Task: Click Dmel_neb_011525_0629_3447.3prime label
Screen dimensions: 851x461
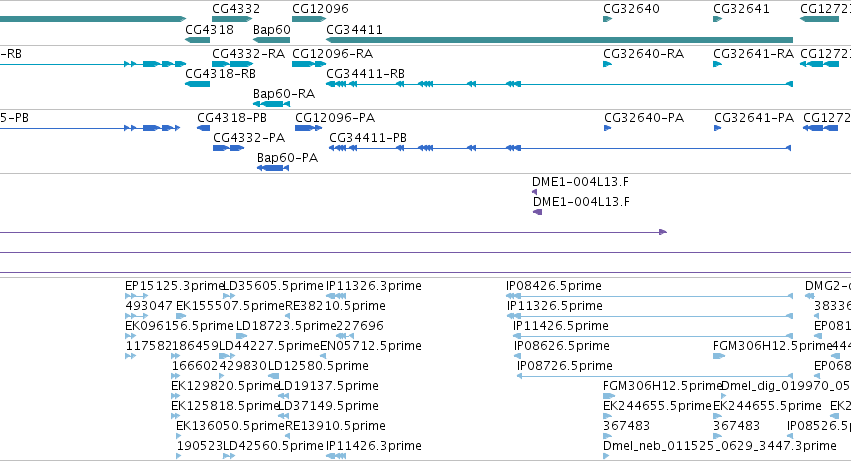Action: (720, 447)
